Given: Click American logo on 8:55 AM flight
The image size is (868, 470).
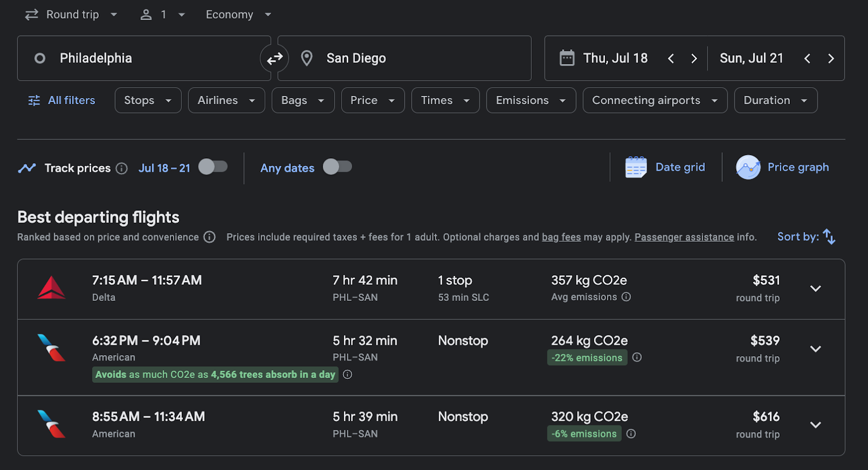Looking at the screenshot, I should tap(52, 424).
